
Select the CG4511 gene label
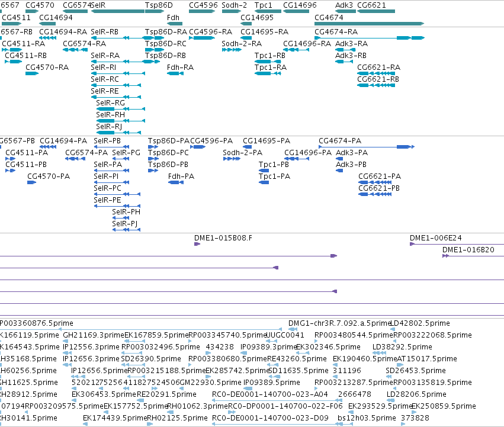[17, 18]
